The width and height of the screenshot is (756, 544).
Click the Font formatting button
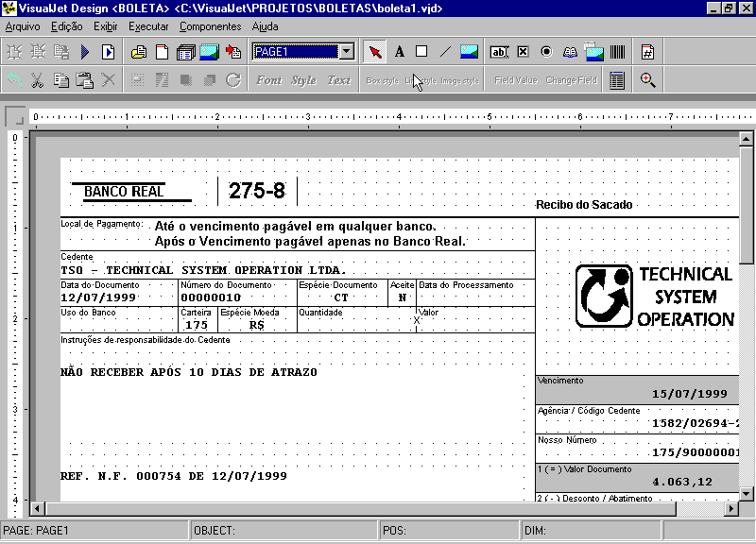coord(269,80)
